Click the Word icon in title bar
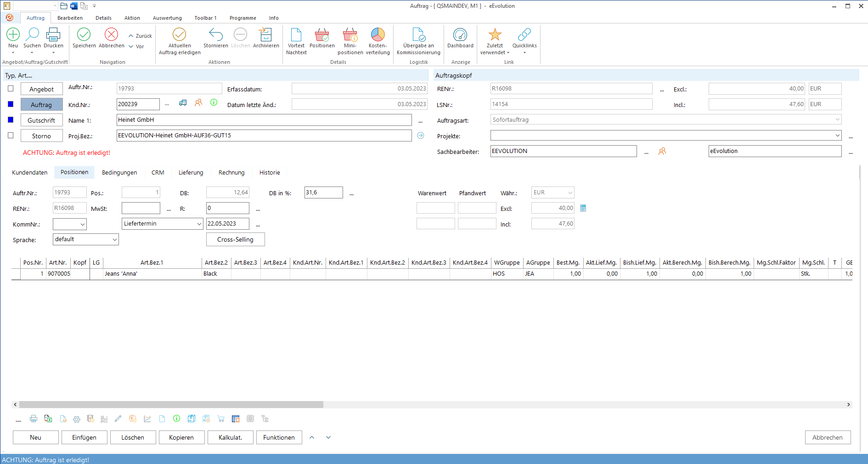 click(x=73, y=6)
